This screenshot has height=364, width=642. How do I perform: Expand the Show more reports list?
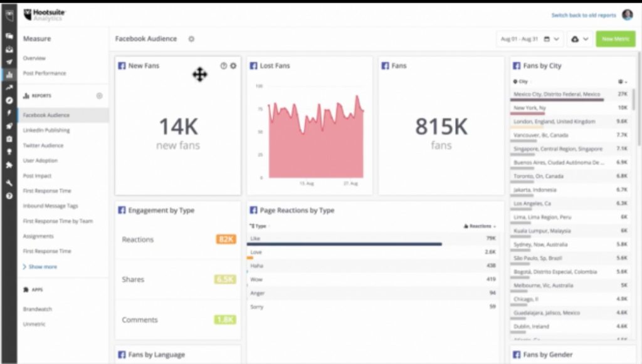[x=40, y=267]
